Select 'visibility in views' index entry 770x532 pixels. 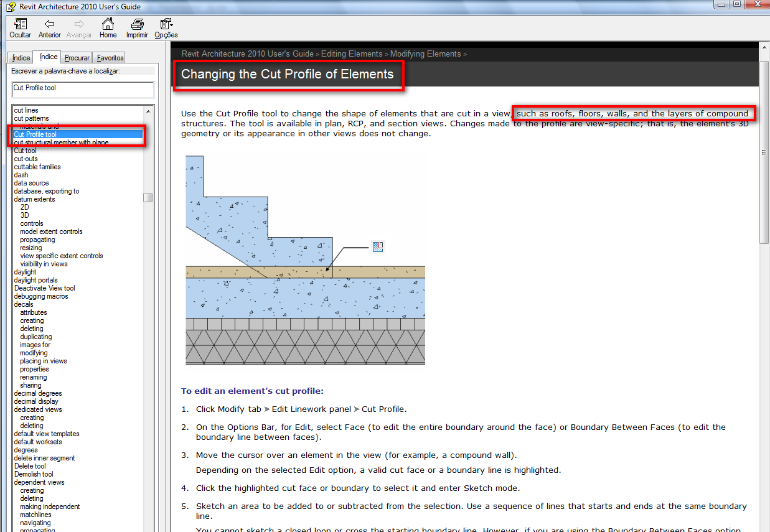[44, 264]
